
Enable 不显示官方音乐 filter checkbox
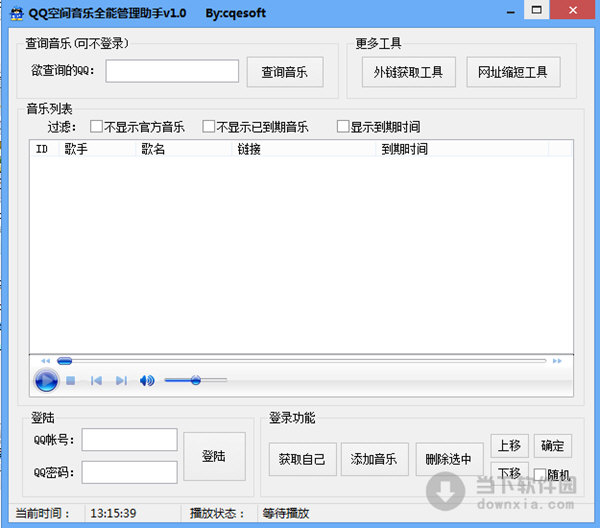[x=96, y=127]
